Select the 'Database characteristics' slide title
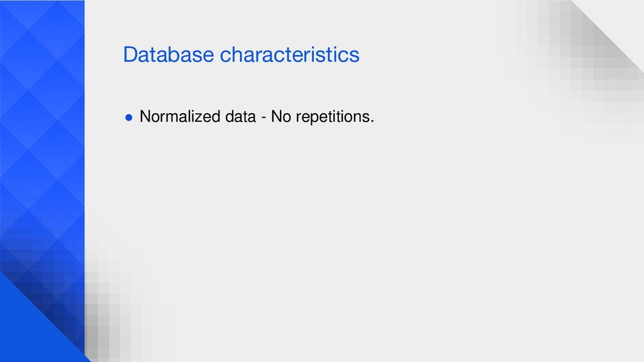The width and height of the screenshot is (644, 362). pyautogui.click(x=241, y=55)
